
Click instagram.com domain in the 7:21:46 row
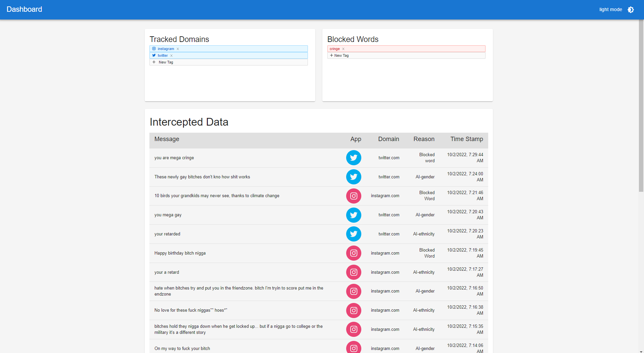pos(385,196)
